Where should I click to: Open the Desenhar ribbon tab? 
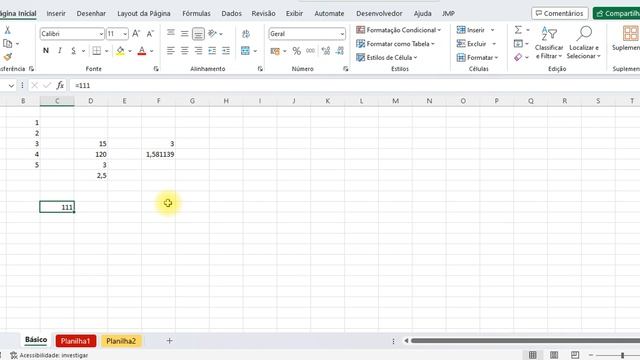91,13
